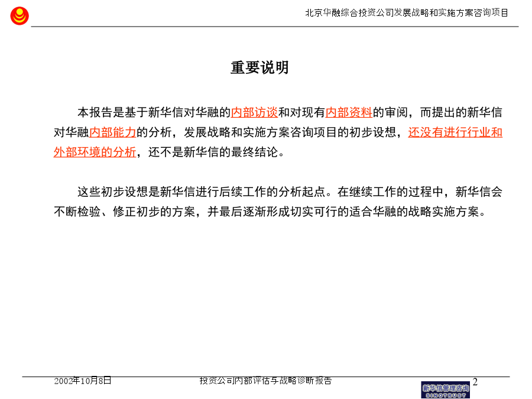
Task: Click the page number 2 in the footer
Action: coord(475,382)
